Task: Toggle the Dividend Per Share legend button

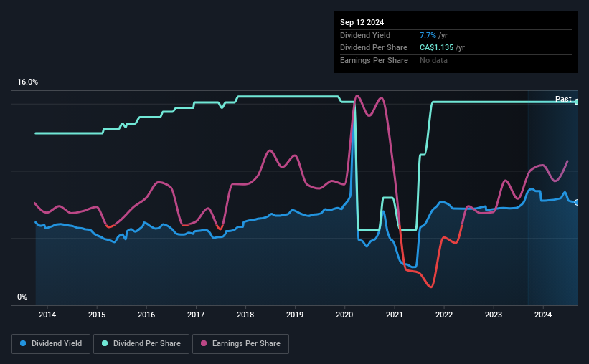Action: point(141,344)
